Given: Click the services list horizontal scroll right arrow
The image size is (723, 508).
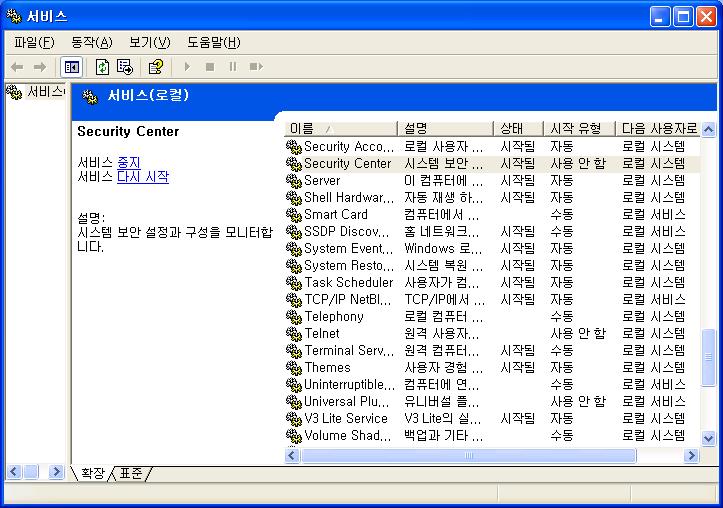Looking at the screenshot, I should pyautogui.click(x=691, y=456).
